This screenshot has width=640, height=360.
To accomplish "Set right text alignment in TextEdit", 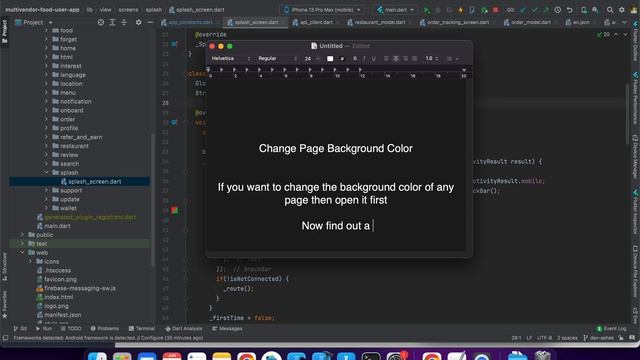I will 405,59.
